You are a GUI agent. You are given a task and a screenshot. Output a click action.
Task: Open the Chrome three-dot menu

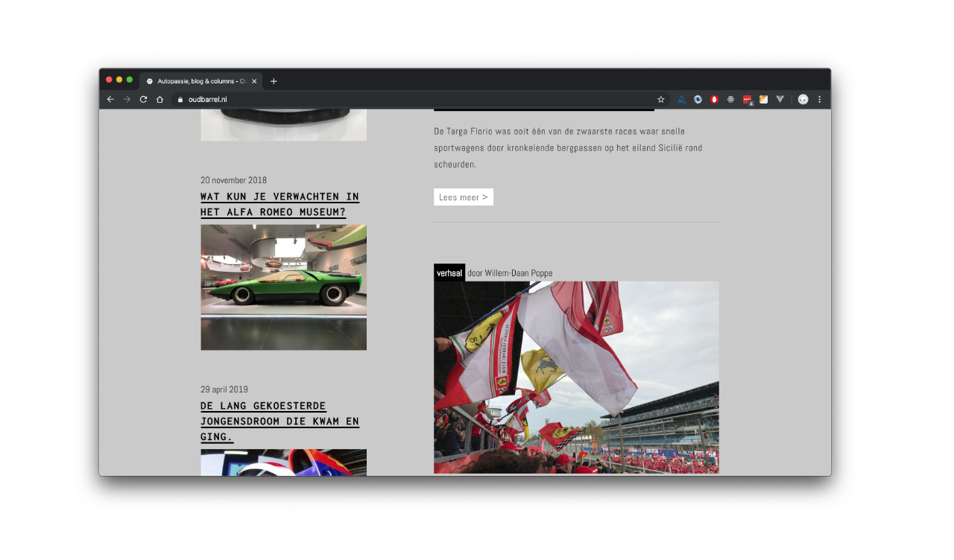[x=819, y=99]
